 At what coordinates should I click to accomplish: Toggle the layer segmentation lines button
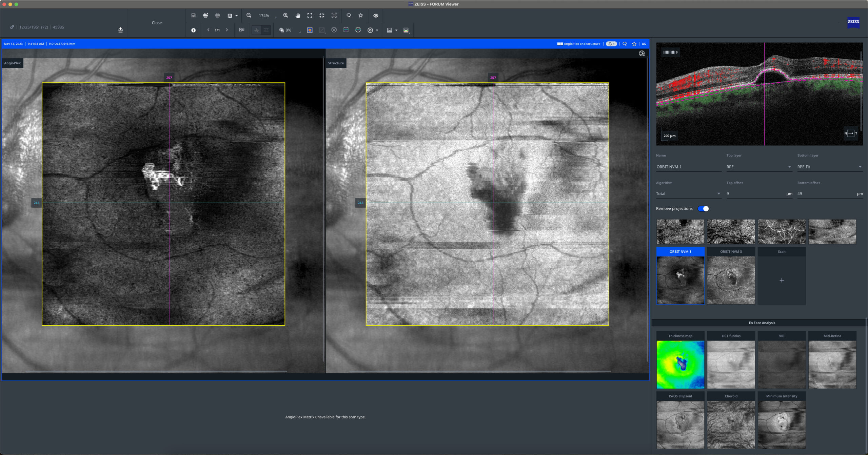point(266,30)
